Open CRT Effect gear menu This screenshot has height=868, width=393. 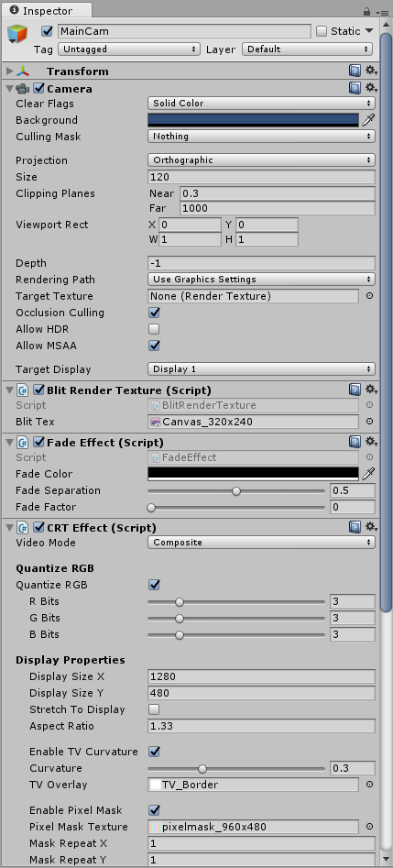371,527
